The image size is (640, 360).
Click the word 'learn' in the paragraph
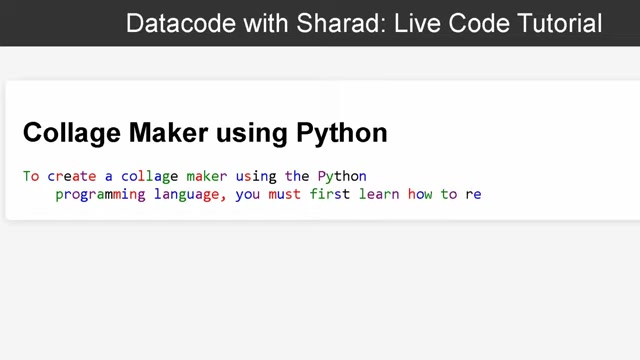379,194
